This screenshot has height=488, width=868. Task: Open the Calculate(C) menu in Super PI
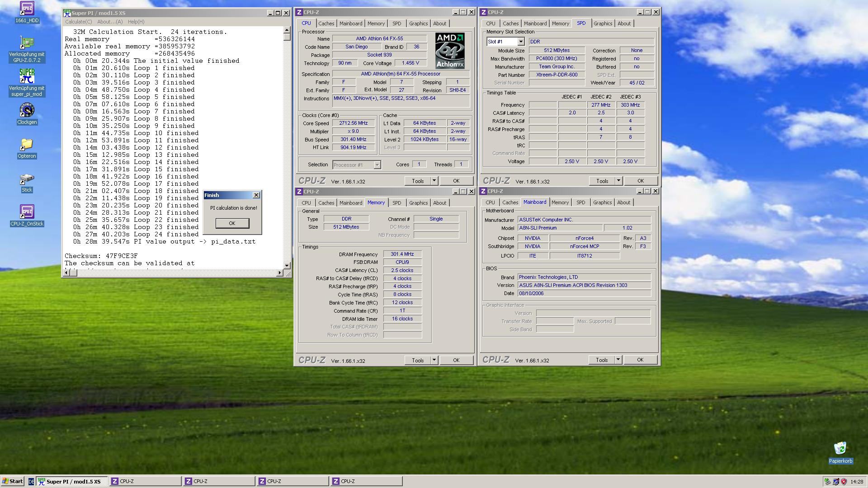coord(78,22)
